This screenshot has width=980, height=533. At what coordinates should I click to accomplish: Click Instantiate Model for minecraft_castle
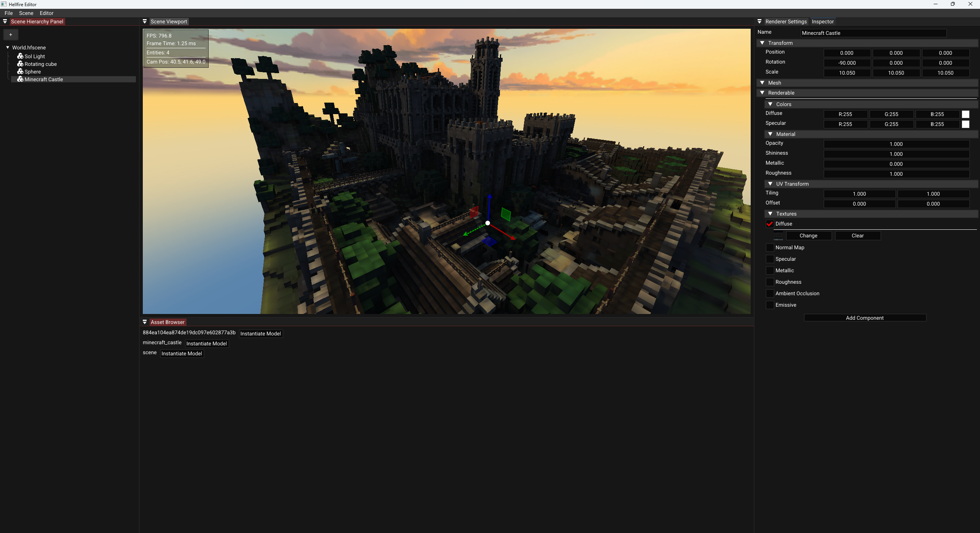[x=207, y=343]
